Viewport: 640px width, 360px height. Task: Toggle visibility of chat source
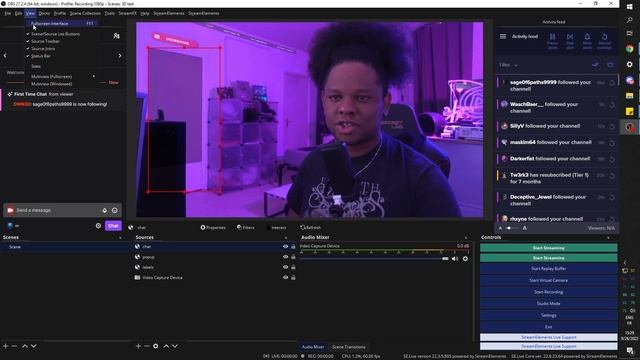pyautogui.click(x=285, y=247)
